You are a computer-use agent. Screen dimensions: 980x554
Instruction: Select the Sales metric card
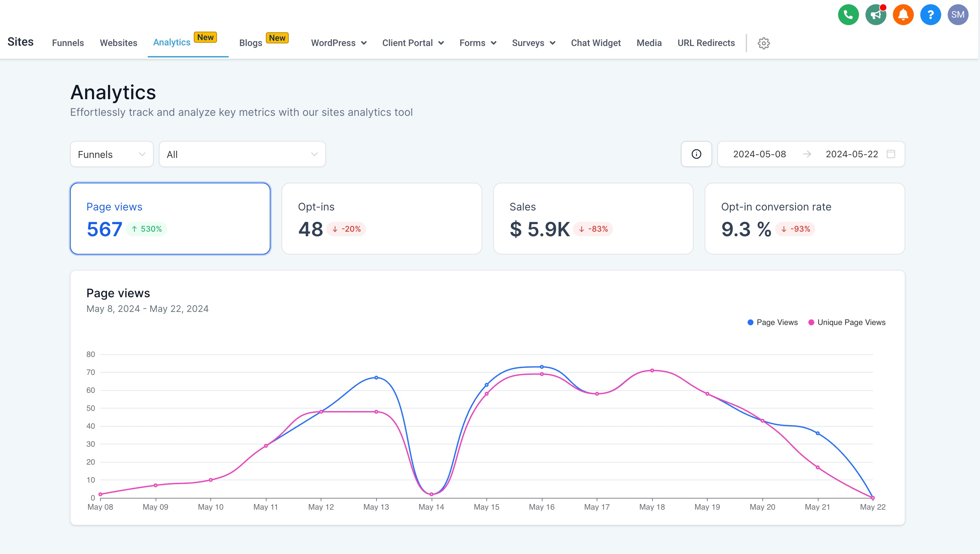(593, 218)
